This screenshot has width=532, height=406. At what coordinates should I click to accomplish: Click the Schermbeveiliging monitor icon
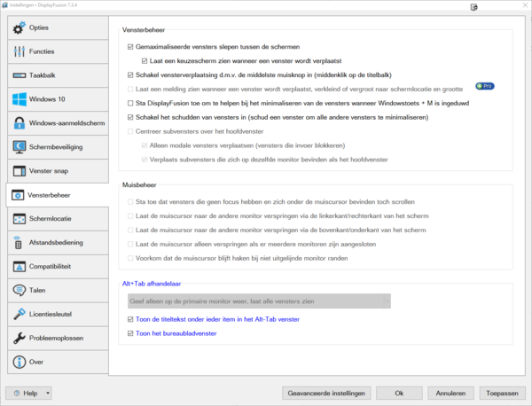click(x=20, y=146)
